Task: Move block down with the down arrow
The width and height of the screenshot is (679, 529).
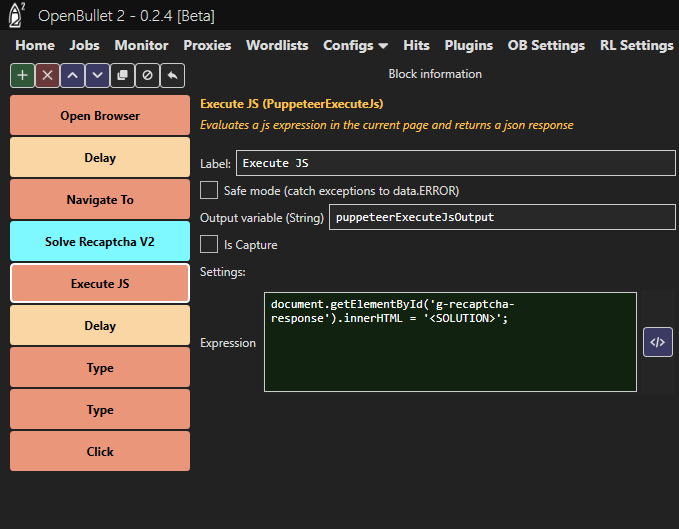Action: pos(97,75)
